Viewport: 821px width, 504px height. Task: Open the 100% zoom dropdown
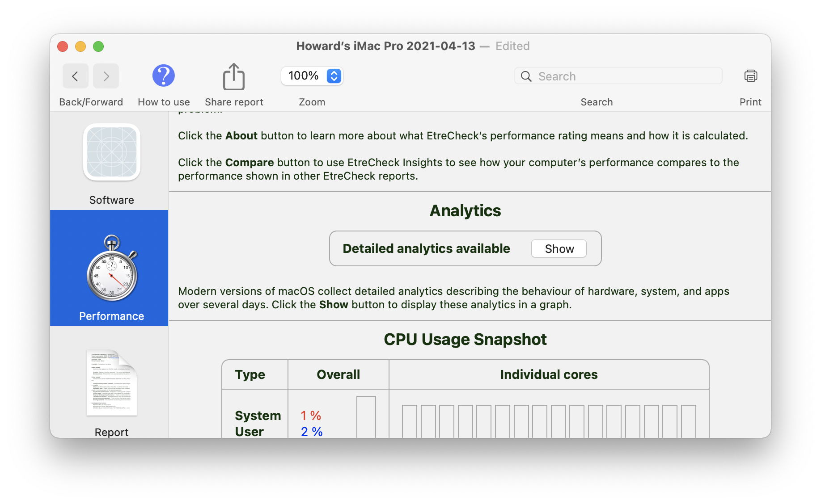click(x=304, y=76)
